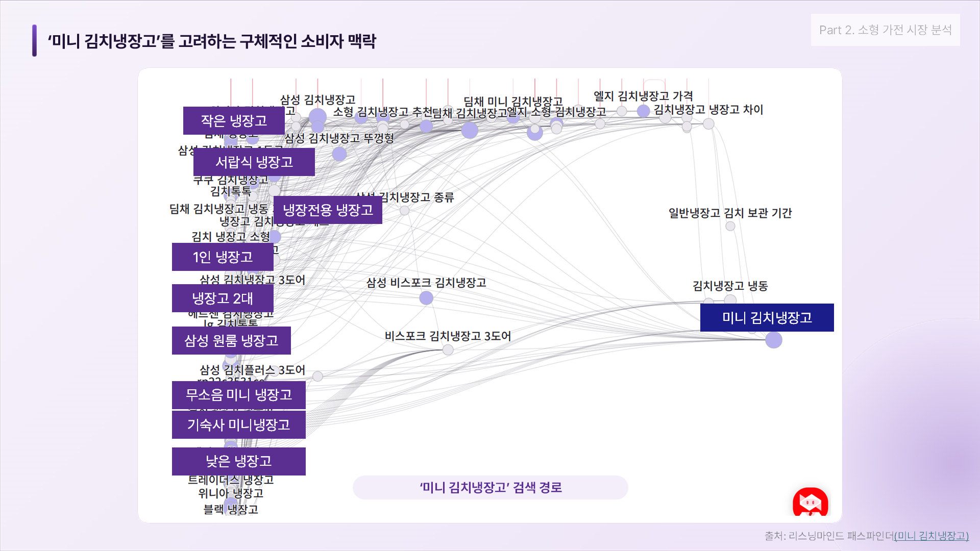Viewport: 980px width, 551px height.
Task: Select the 소형 김치냉장고 추천 text label
Action: [x=383, y=112]
